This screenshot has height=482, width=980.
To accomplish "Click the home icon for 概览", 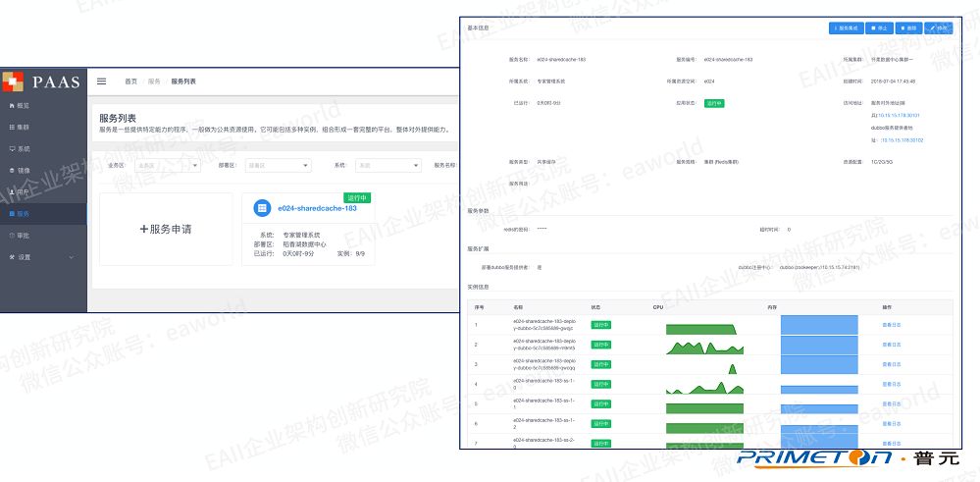I will [x=11, y=106].
